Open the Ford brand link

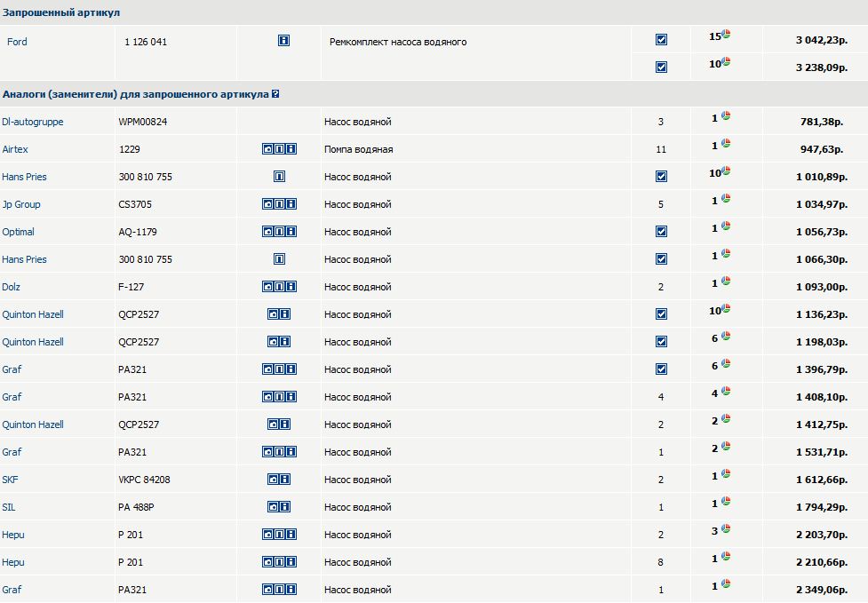(x=17, y=42)
